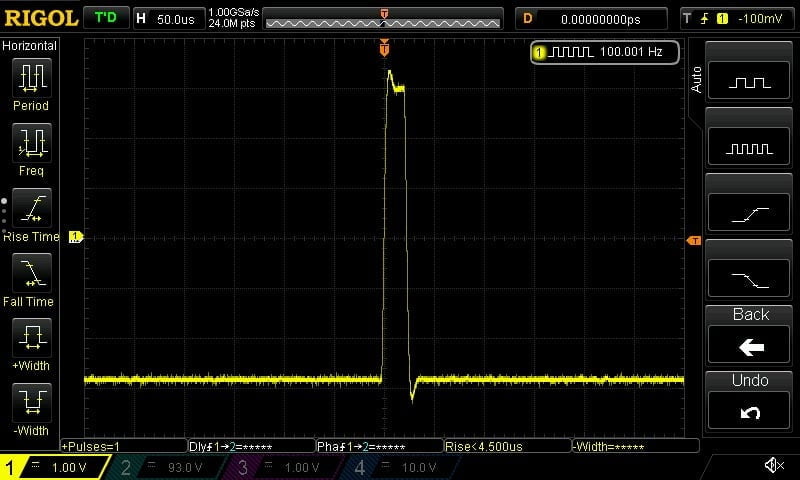Image resolution: width=800 pixels, height=480 pixels.
Task: Click the Auto side tab
Action: click(x=696, y=80)
